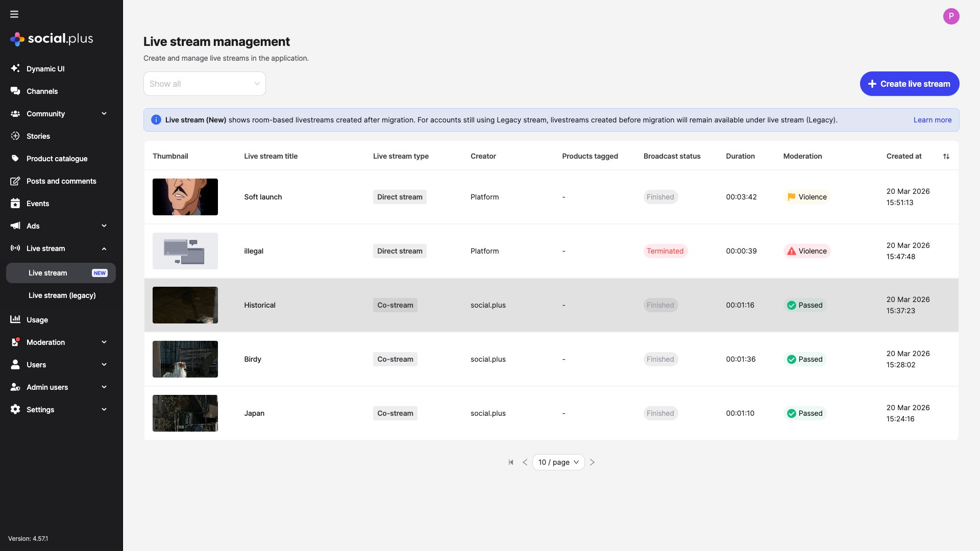This screenshot has width=980, height=551.
Task: Expand the Admin users chevron
Action: coord(104,387)
